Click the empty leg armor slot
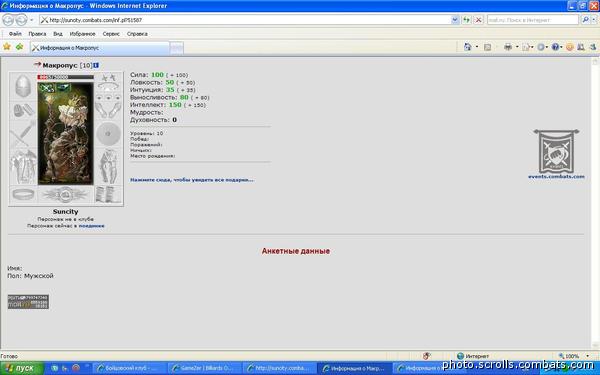The width and height of the screenshot is (600, 375). 108,166
